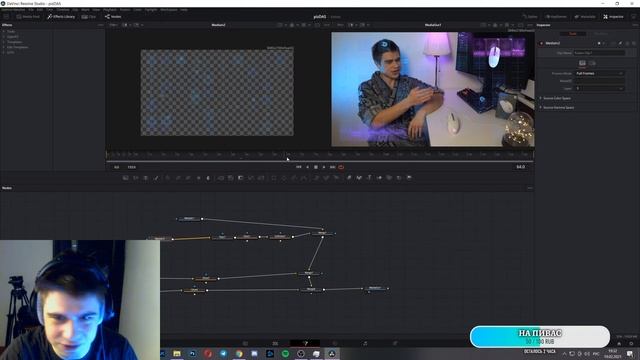Click the play forward button
This screenshot has height=360, width=640.
click(x=324, y=167)
